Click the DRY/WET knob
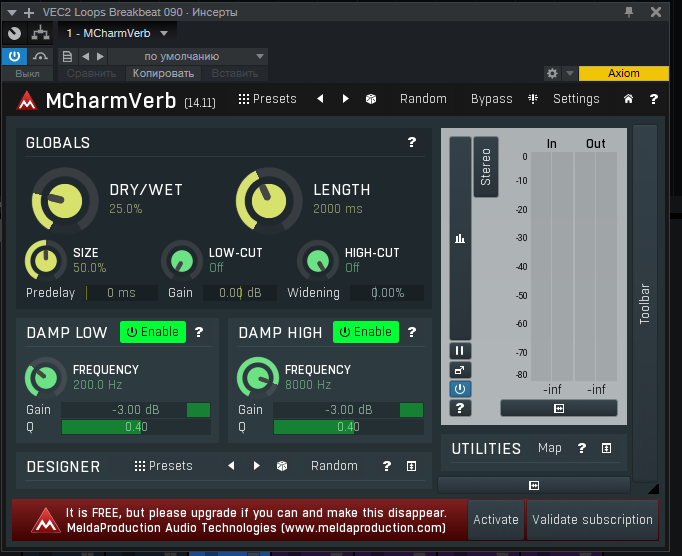Image resolution: width=682 pixels, height=556 pixels. click(64, 200)
